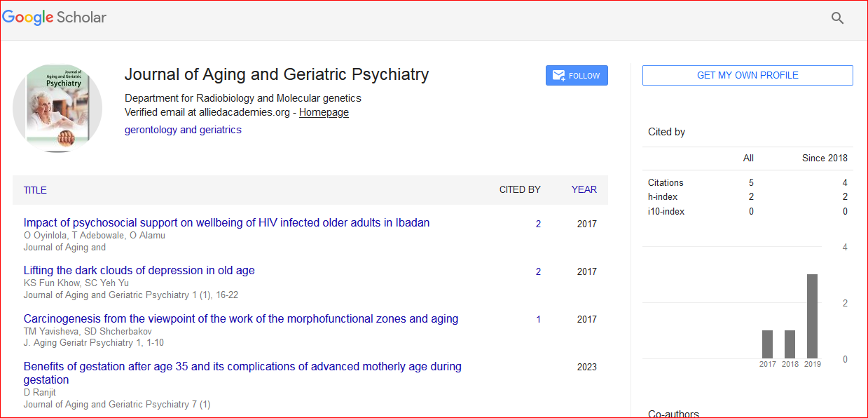Click citation count 1 for Carcinogenesis article
Viewport: 868px width, 418px height.
tap(538, 319)
